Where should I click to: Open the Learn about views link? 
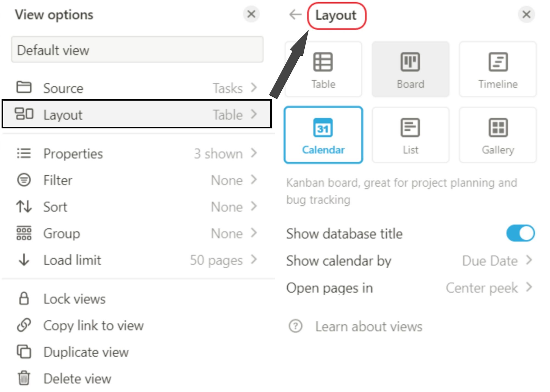pos(369,327)
